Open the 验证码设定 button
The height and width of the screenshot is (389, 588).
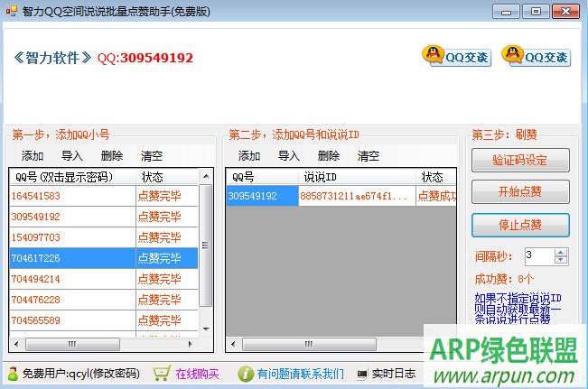pos(520,161)
